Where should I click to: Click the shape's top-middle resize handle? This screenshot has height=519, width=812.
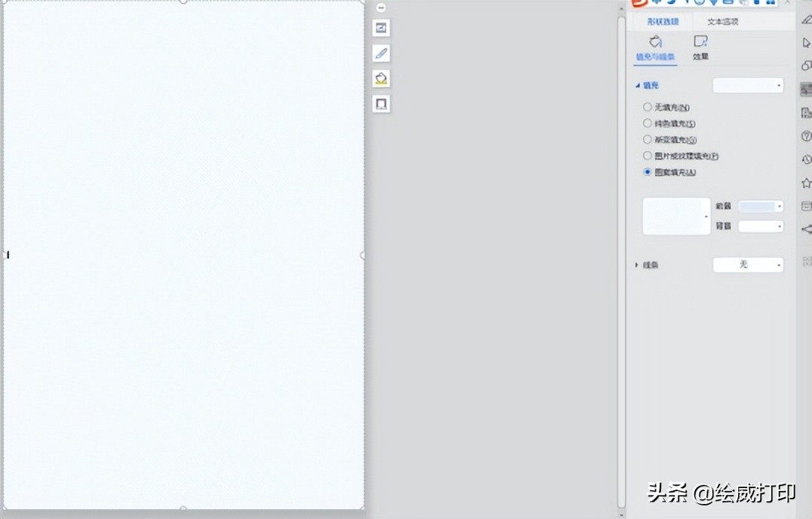[183, 2]
